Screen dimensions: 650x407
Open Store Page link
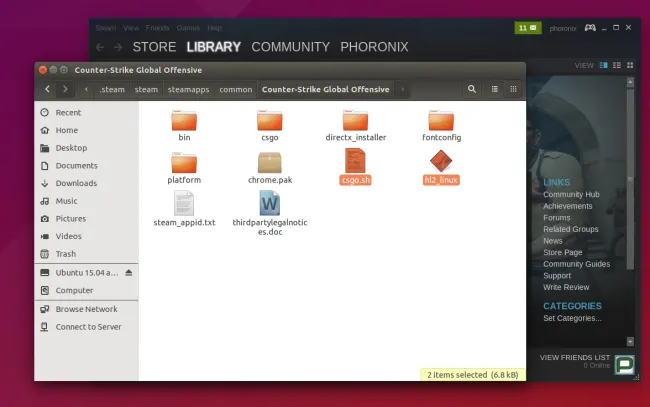(x=563, y=252)
